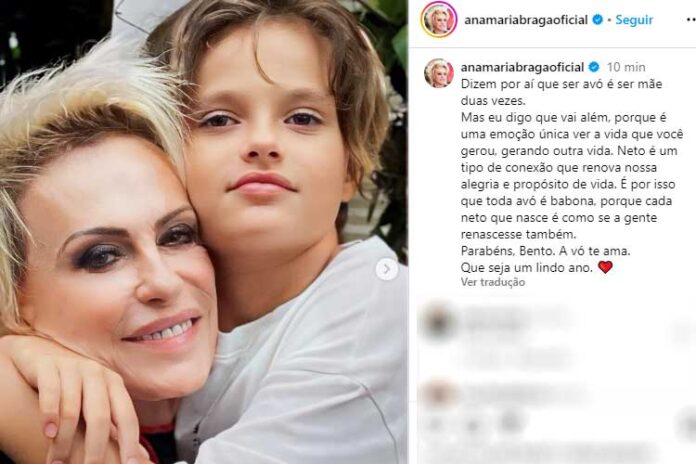Expand translation with Ver tradução

[493, 282]
